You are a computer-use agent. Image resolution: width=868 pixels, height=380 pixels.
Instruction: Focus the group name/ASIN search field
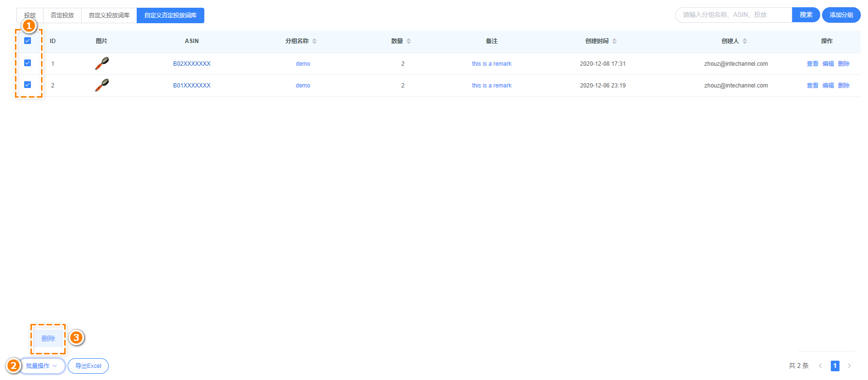click(x=734, y=15)
